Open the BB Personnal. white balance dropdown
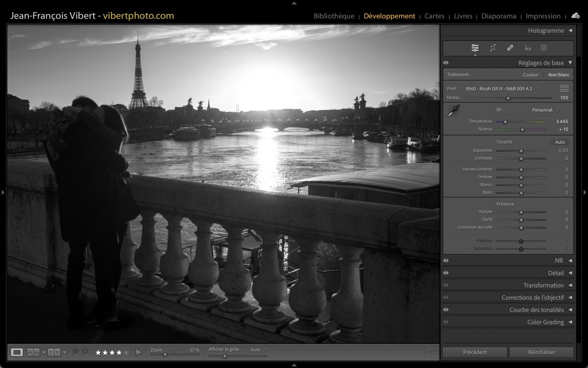The width and height of the screenshot is (588, 368). 545,110
